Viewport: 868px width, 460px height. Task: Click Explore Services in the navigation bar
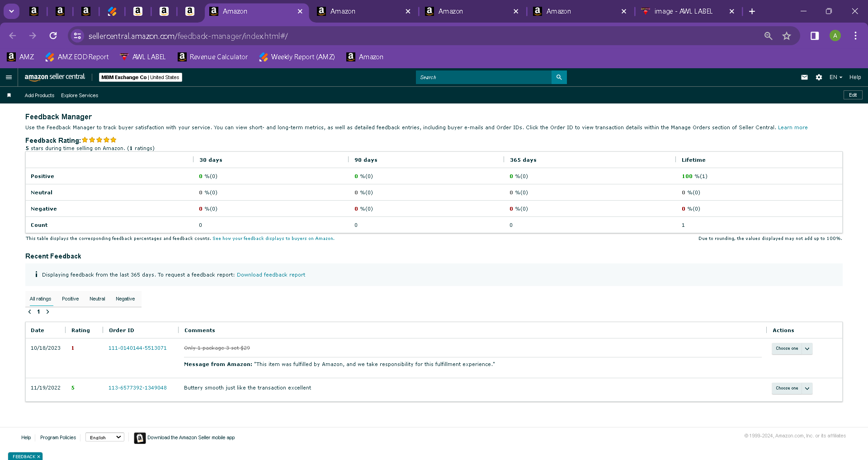[x=80, y=95]
